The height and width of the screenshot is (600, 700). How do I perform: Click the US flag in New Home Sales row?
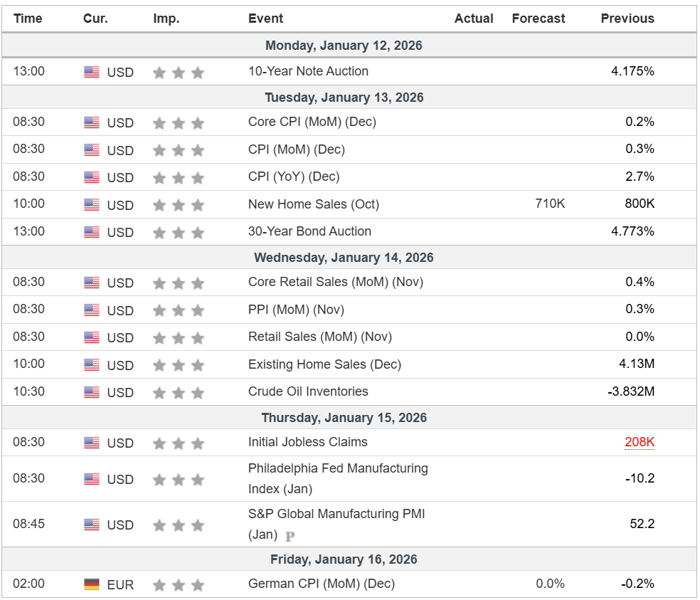[x=92, y=205]
